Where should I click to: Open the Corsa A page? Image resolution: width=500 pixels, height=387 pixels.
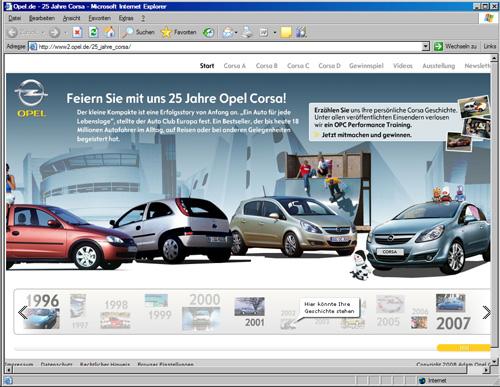pos(235,66)
